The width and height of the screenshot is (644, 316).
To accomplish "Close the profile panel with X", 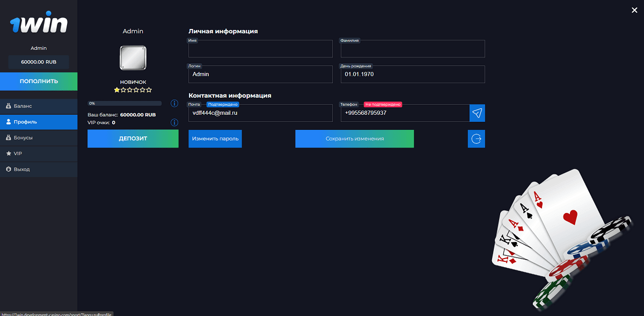I will (634, 10).
